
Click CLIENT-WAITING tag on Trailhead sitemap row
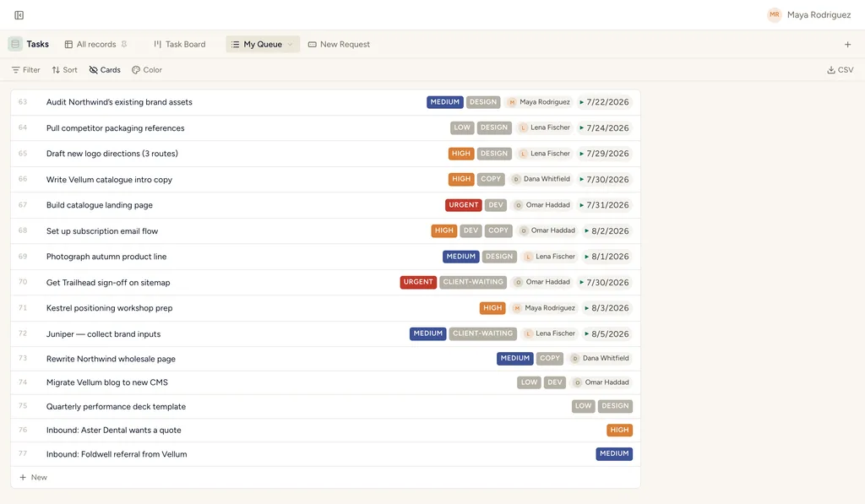point(473,282)
